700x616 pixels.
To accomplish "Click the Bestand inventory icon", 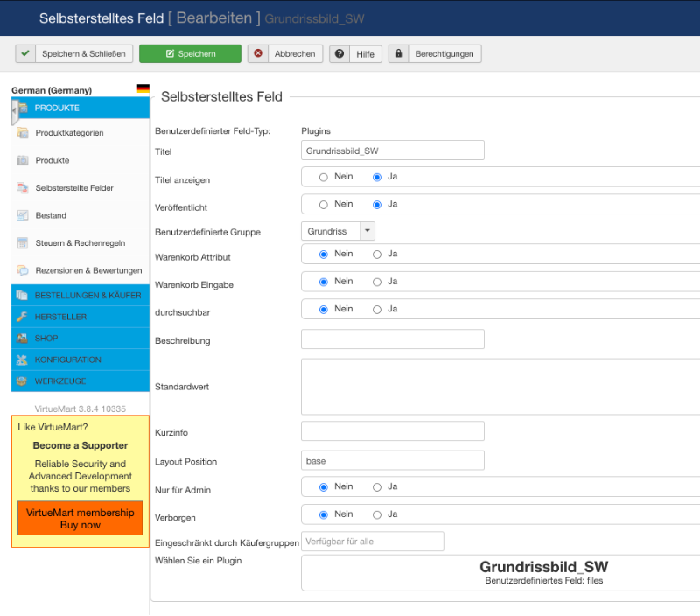I will [x=23, y=215].
